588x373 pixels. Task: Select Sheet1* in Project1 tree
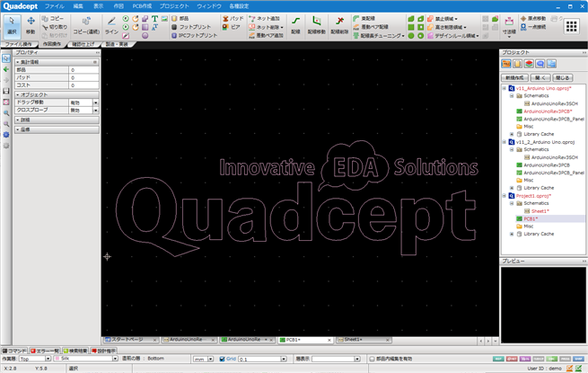pos(540,211)
